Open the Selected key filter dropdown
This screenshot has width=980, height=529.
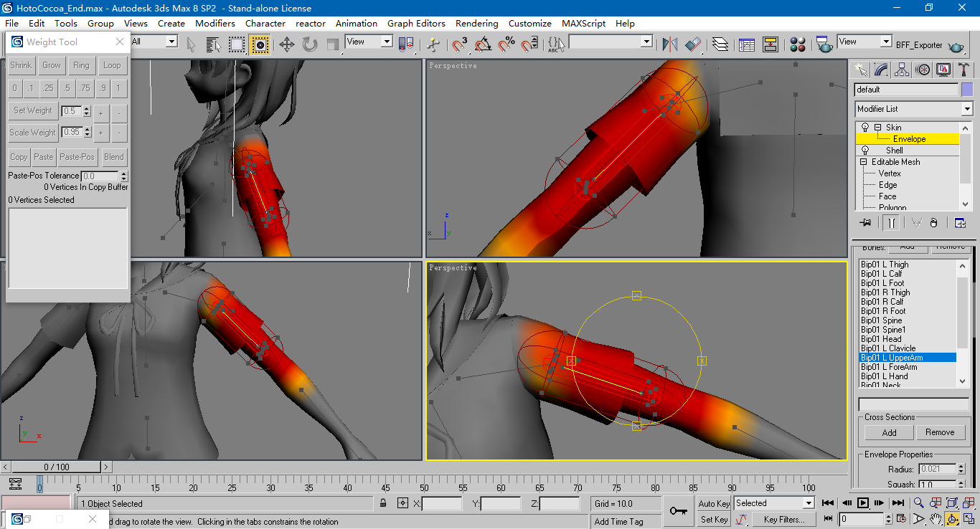pyautogui.click(x=809, y=503)
